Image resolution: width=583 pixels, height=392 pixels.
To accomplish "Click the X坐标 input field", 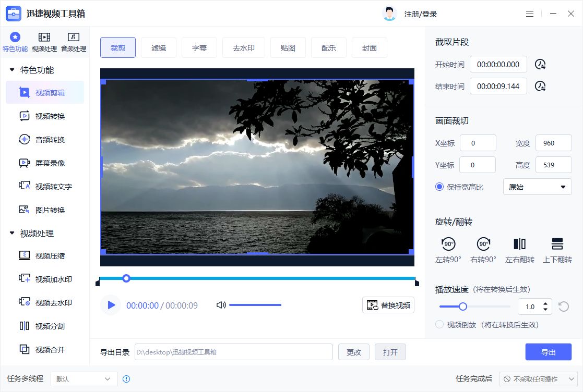I will 478,143.
